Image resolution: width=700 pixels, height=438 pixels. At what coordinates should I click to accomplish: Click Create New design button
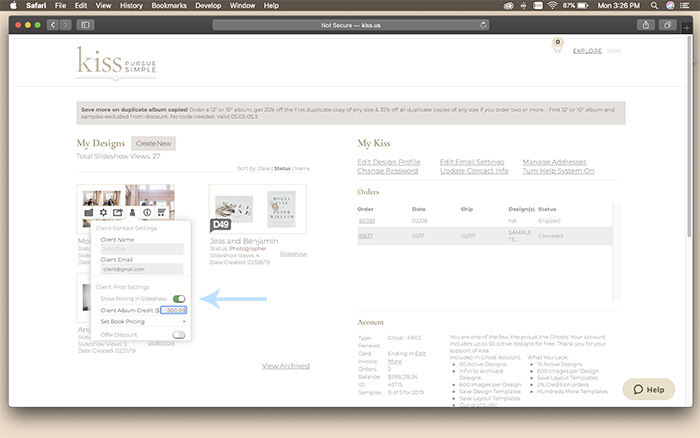pos(154,143)
